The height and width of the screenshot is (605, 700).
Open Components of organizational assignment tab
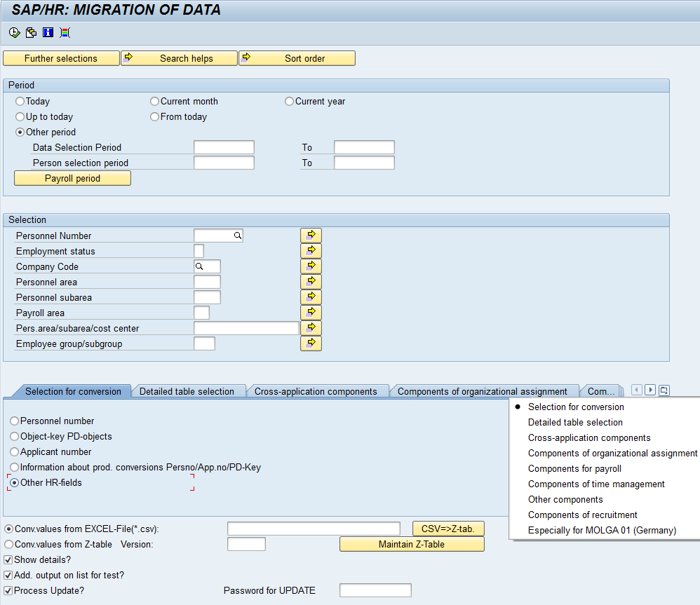click(482, 391)
